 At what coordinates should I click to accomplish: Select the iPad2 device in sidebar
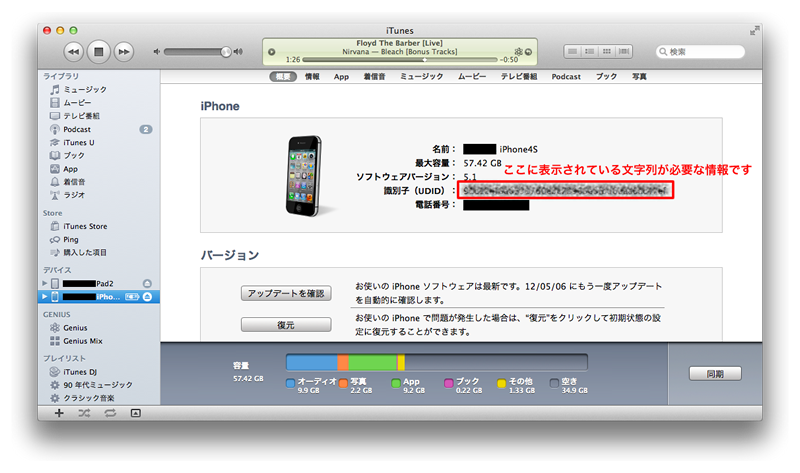tap(98, 283)
